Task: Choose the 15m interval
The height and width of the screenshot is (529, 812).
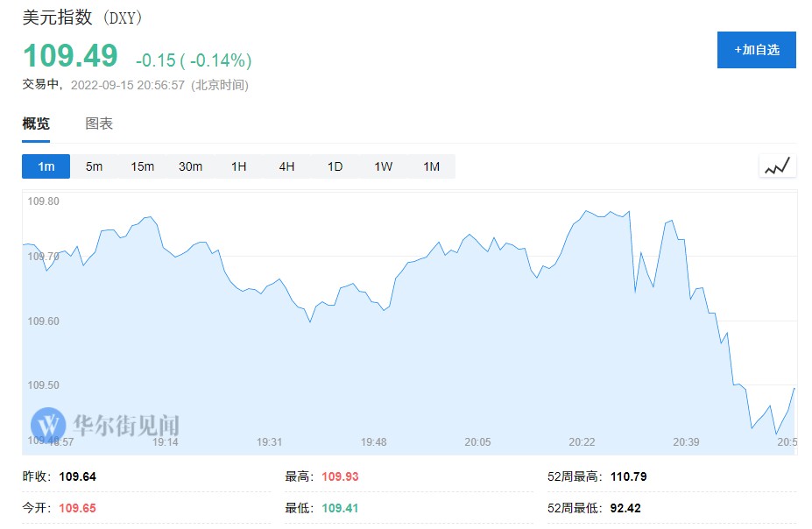Action: tap(142, 166)
